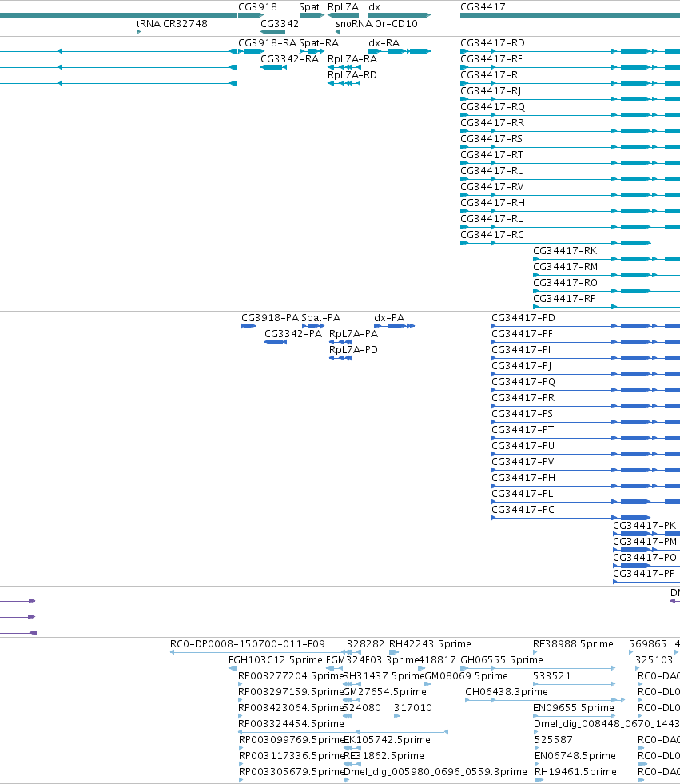Click the teal dx gene bar glyph
680x784 pixels.
click(x=400, y=15)
